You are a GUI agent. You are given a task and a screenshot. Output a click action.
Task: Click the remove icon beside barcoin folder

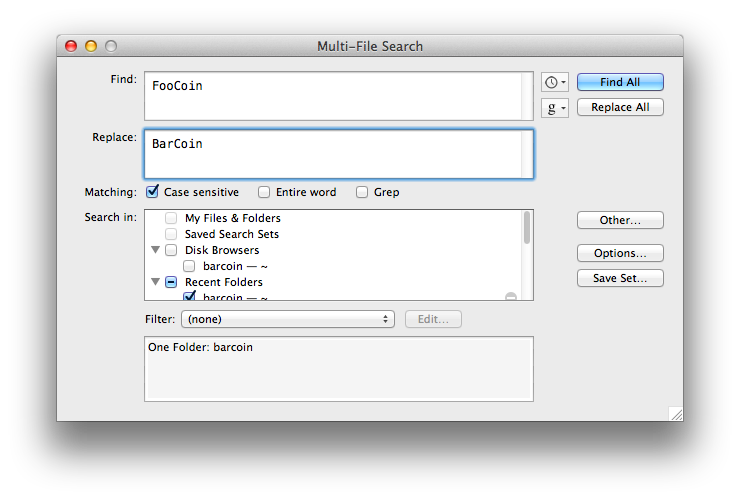click(x=511, y=297)
